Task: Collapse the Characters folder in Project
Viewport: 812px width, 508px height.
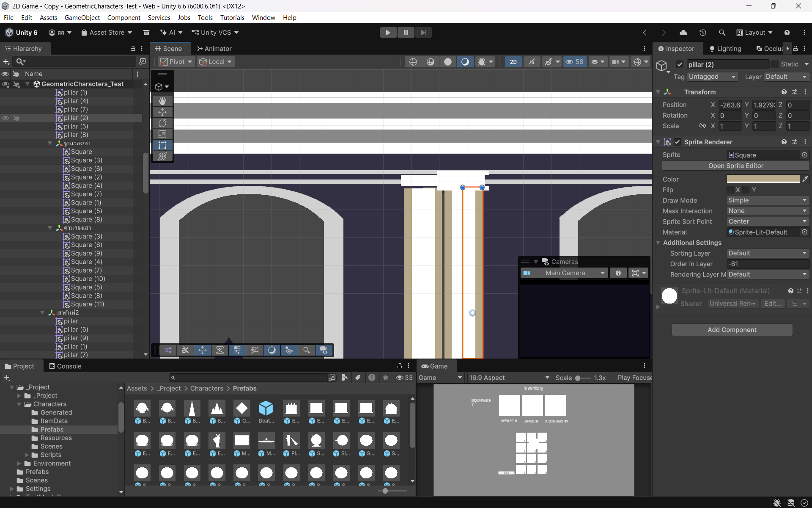Action: (x=19, y=404)
